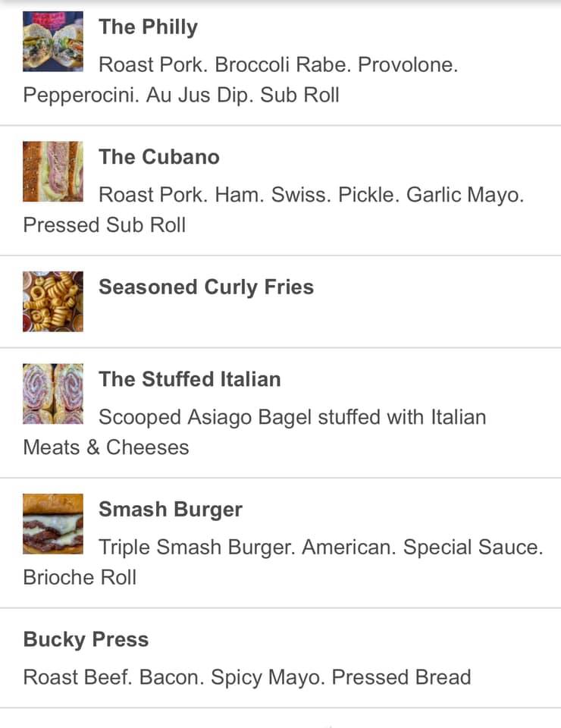561x728 pixels.
Task: Choose The Stuffed Italian title
Action: click(190, 379)
